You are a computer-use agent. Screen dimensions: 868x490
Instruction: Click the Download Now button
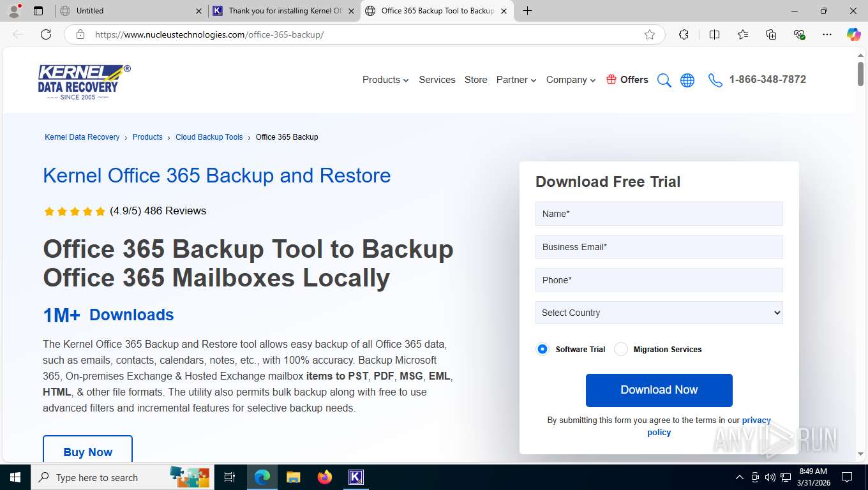pyautogui.click(x=659, y=390)
